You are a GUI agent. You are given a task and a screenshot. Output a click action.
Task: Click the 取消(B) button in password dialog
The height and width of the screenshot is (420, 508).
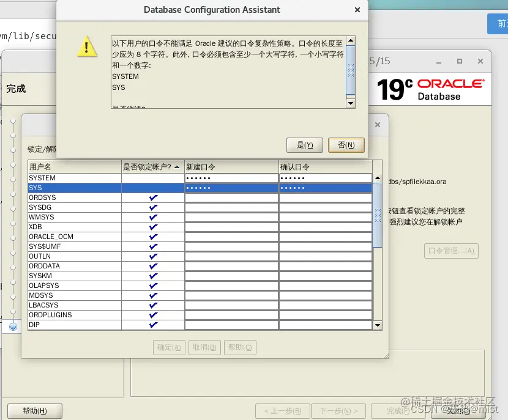pos(204,347)
